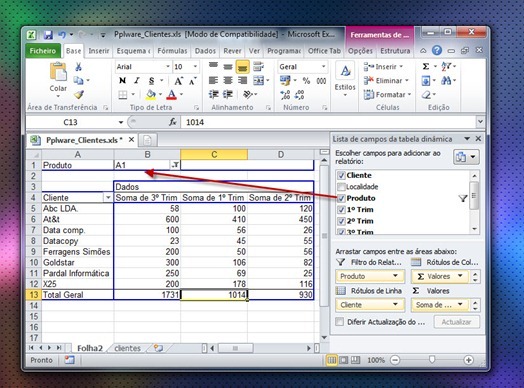Click the zoom slider handle
Screen dimensions: 524x388
tap(432, 360)
